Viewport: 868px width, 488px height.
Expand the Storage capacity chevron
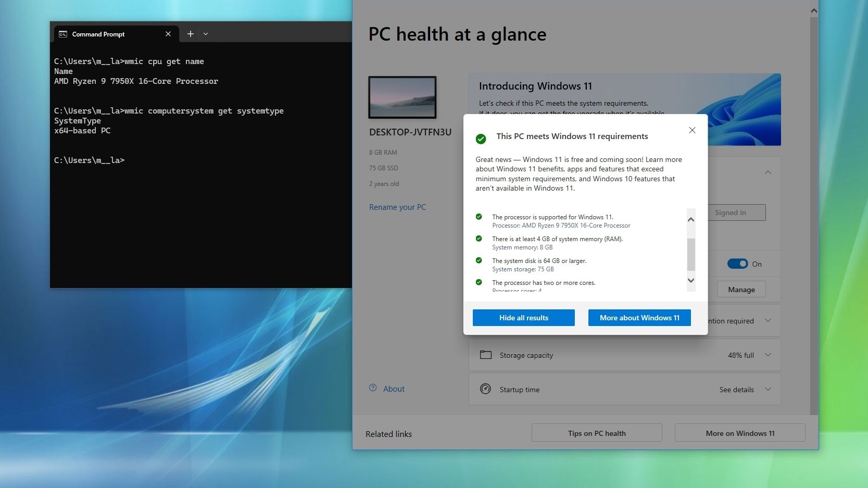click(x=768, y=355)
